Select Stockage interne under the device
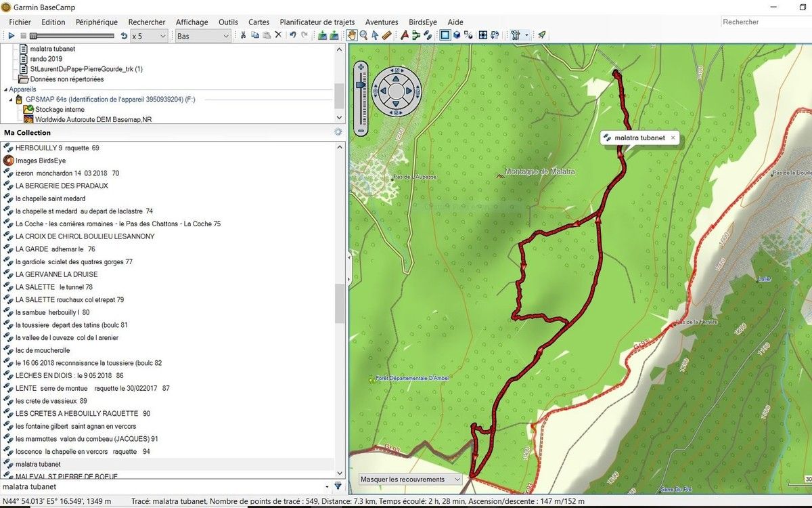The width and height of the screenshot is (812, 508). [60, 109]
